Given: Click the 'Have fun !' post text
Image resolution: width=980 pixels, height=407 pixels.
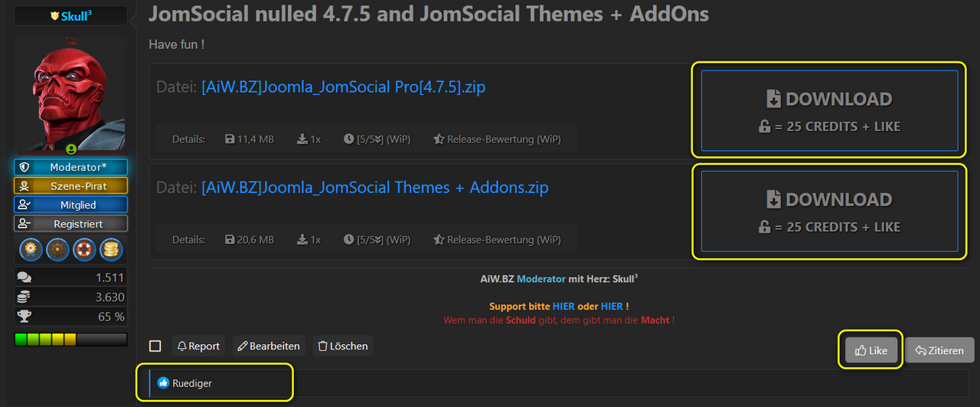Looking at the screenshot, I should (176, 45).
